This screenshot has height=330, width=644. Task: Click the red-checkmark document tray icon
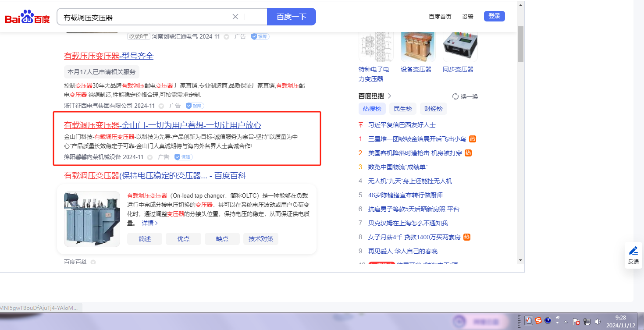pyautogui.click(x=529, y=321)
